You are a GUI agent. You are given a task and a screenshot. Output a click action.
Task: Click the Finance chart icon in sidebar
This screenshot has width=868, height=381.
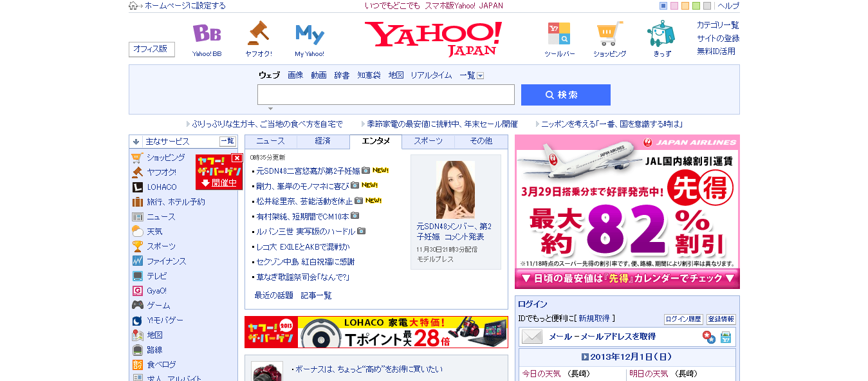tap(137, 261)
